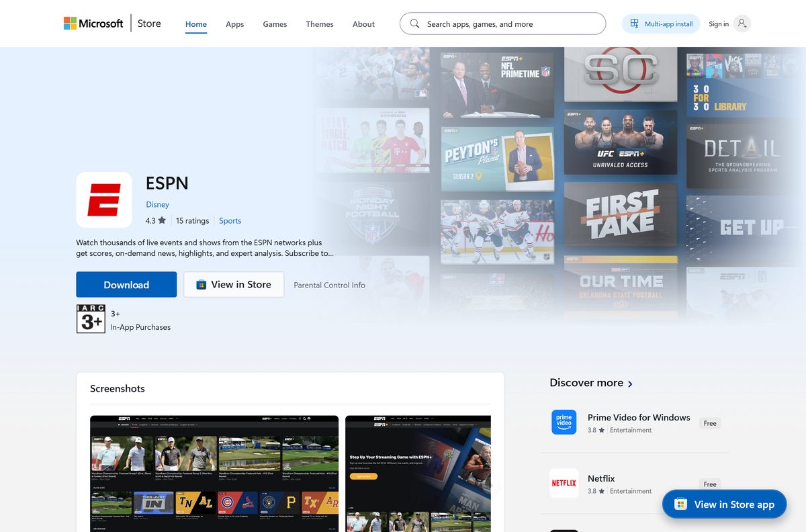Open Prime Video for Windows listing
This screenshot has height=532, width=806.
point(639,417)
